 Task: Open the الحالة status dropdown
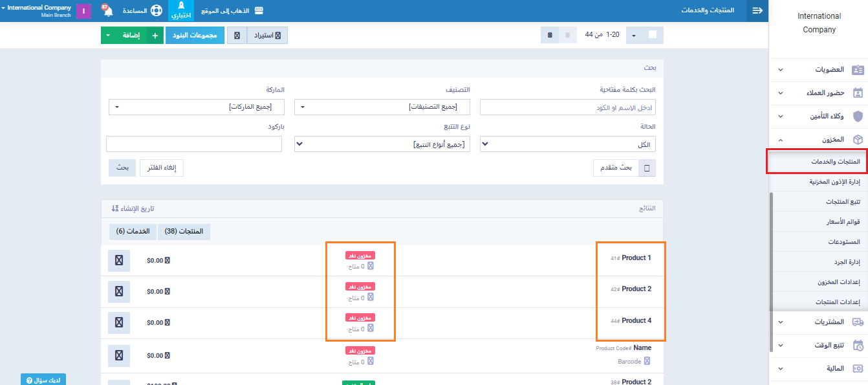(x=567, y=144)
